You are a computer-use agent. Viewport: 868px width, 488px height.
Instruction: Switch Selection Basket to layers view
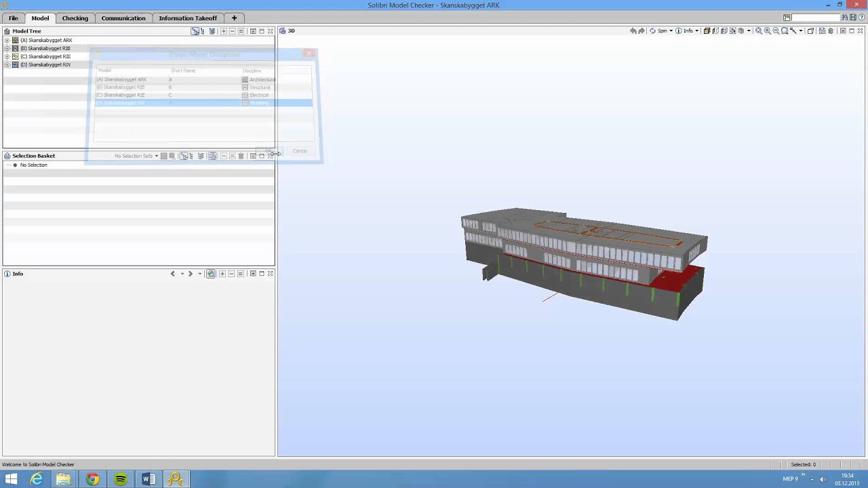(201, 156)
